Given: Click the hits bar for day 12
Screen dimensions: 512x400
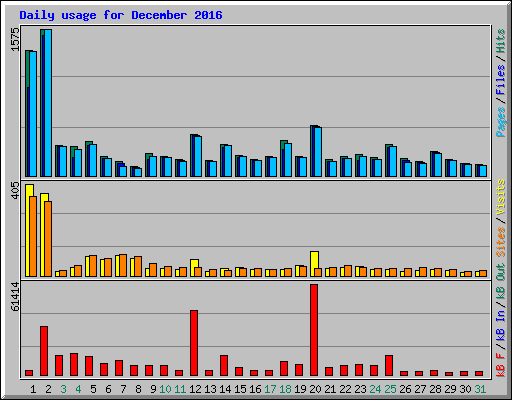Looking at the screenshot, I should [x=192, y=156].
